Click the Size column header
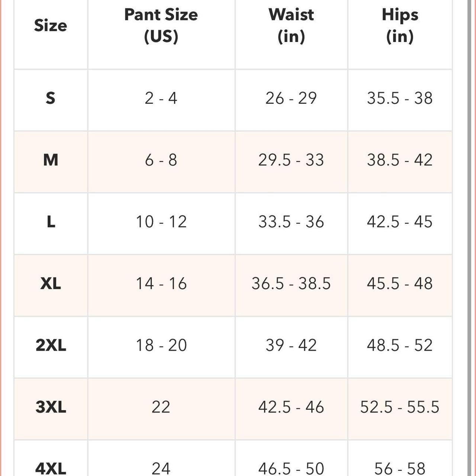This screenshot has width=476, height=476. click(51, 25)
